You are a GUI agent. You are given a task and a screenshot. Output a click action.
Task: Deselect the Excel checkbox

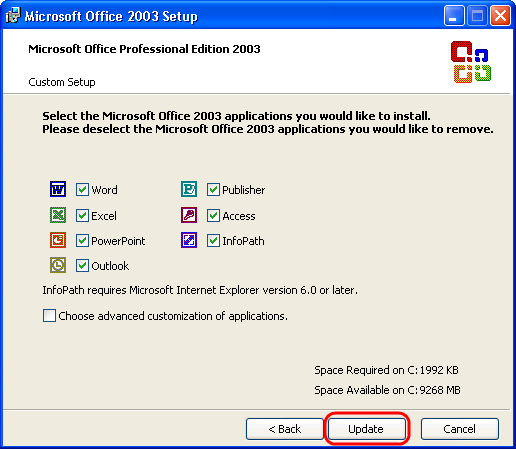click(x=82, y=216)
